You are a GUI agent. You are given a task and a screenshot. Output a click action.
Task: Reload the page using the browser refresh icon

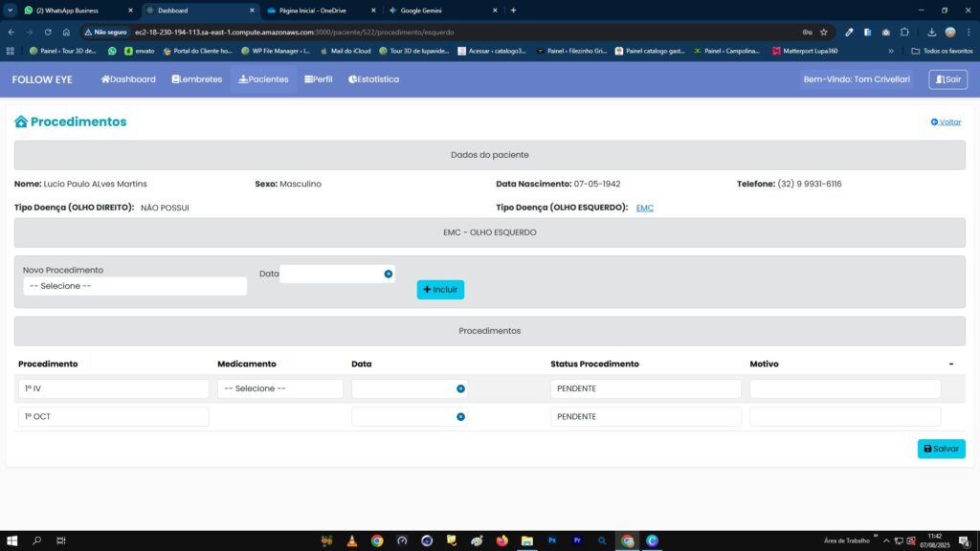(x=48, y=32)
